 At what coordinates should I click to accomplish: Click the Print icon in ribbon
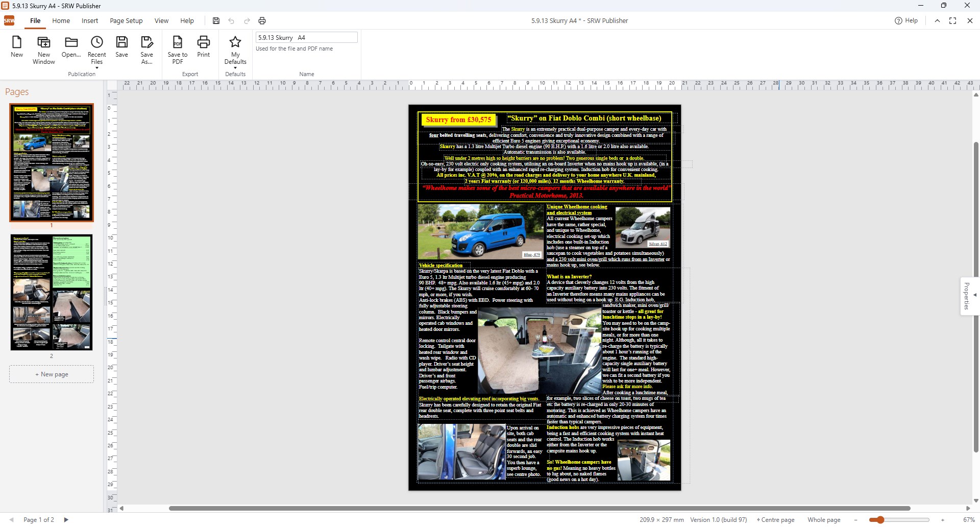coord(204,47)
